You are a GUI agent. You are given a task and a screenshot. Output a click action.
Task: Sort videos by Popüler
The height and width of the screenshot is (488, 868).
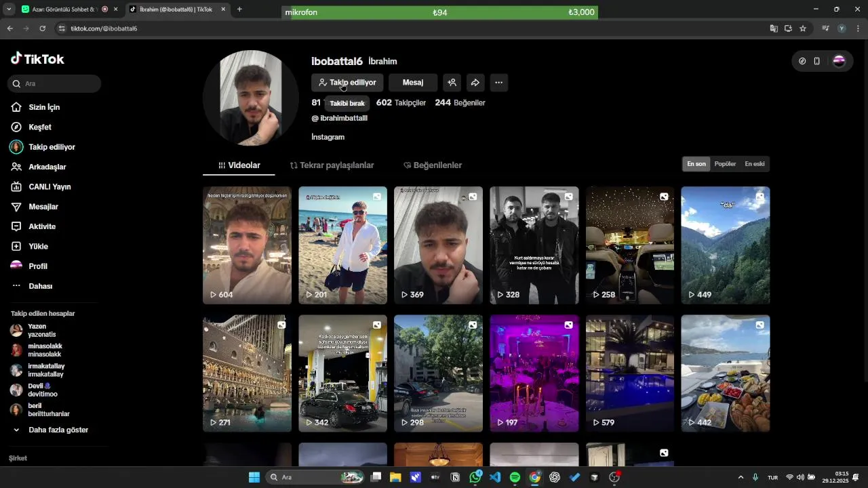click(725, 164)
